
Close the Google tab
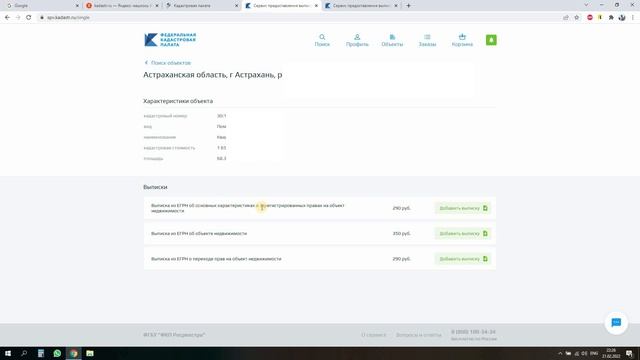point(77,6)
